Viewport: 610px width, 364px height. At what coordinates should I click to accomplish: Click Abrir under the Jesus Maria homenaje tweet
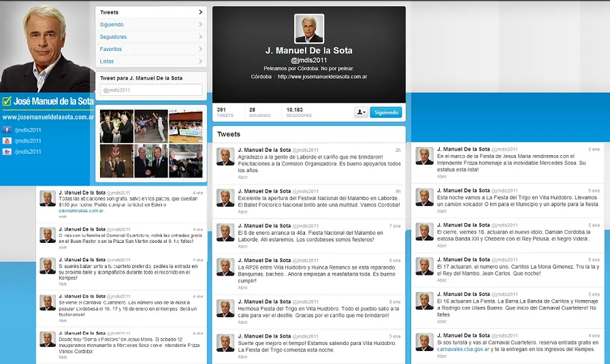tap(442, 176)
